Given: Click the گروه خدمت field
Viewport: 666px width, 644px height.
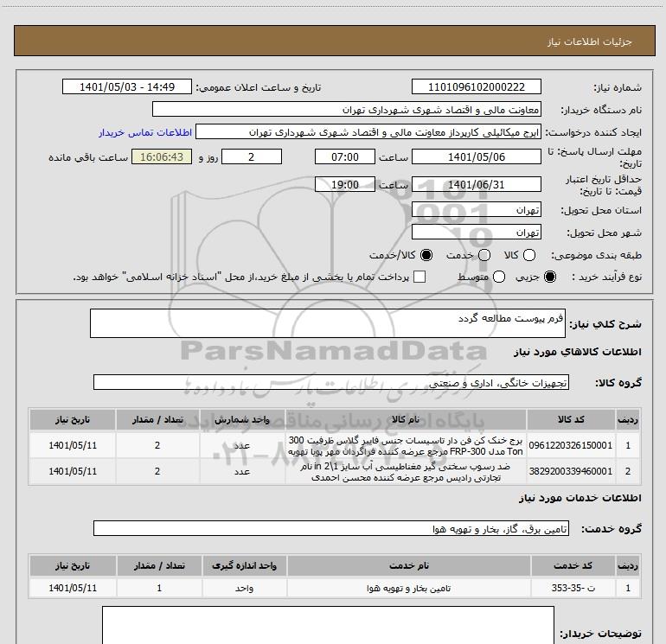Looking at the screenshot, I should click(x=331, y=528).
